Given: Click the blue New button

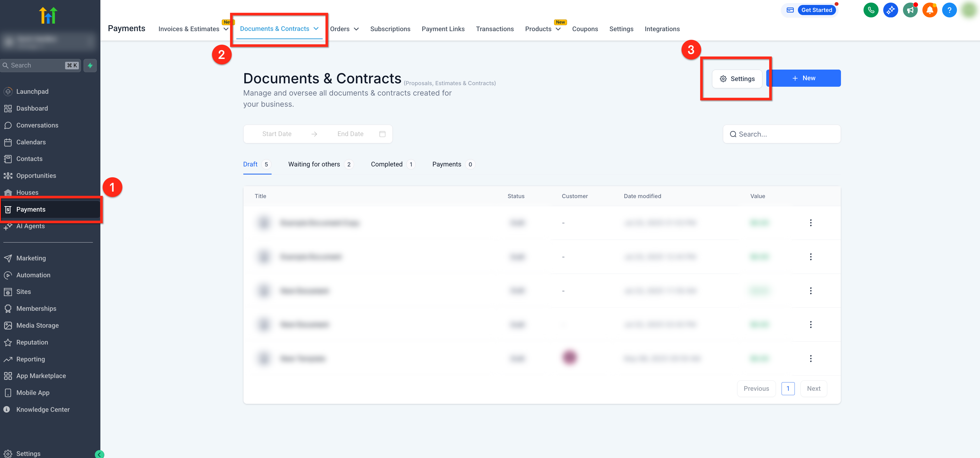Looking at the screenshot, I should pos(803,78).
